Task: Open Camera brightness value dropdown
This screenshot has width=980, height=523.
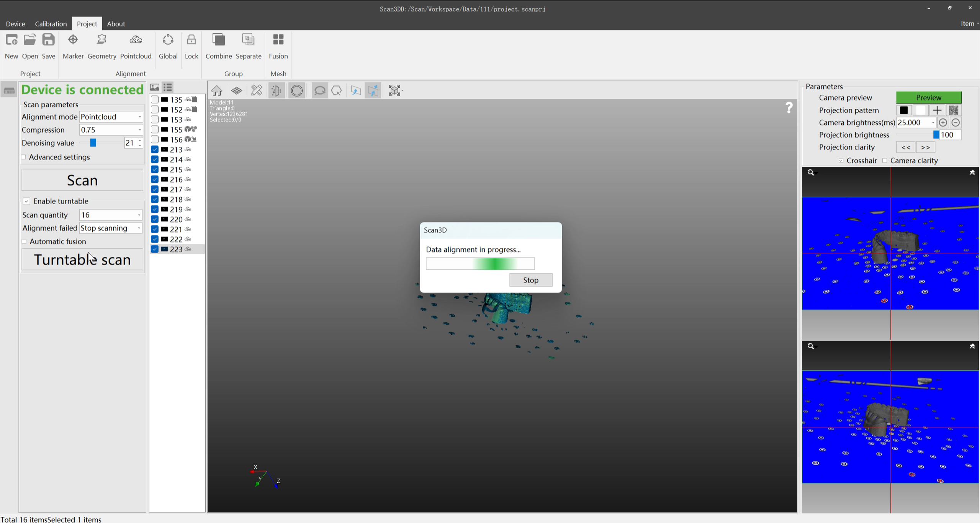Action: 933,123
